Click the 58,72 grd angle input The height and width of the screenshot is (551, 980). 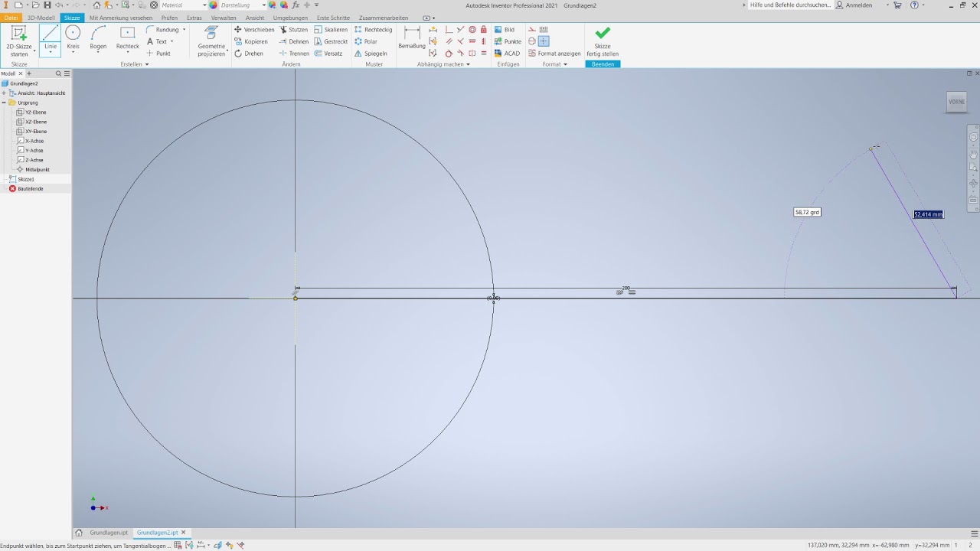pos(807,212)
